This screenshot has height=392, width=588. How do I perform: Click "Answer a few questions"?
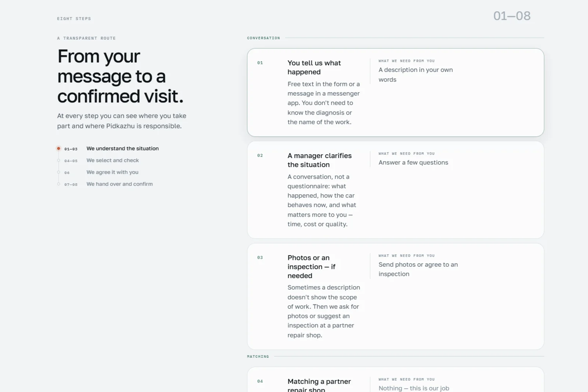pyautogui.click(x=413, y=162)
